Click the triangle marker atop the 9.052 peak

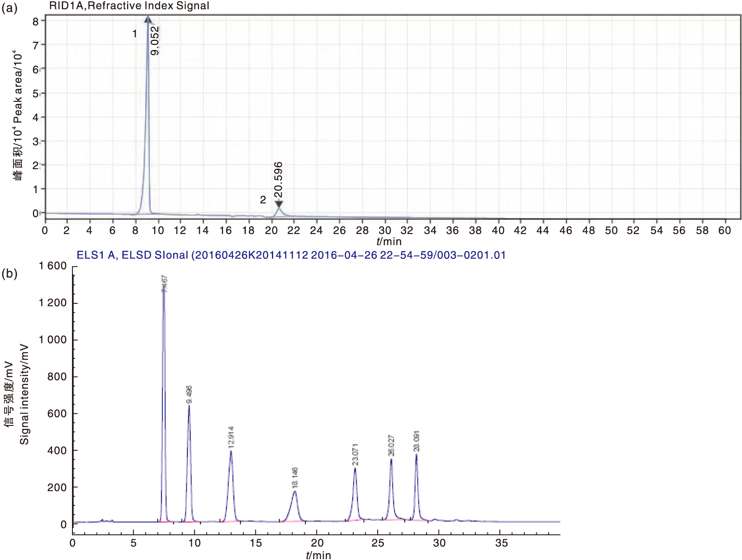click(148, 20)
